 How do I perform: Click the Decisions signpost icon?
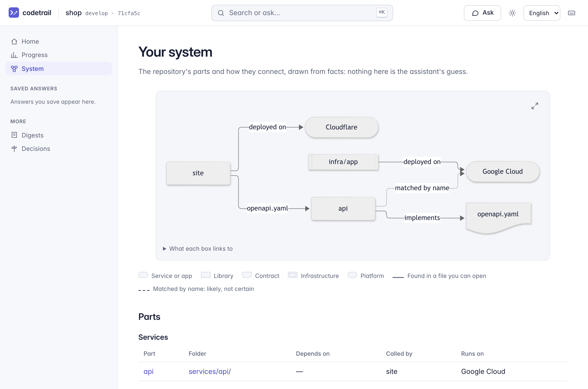14,148
